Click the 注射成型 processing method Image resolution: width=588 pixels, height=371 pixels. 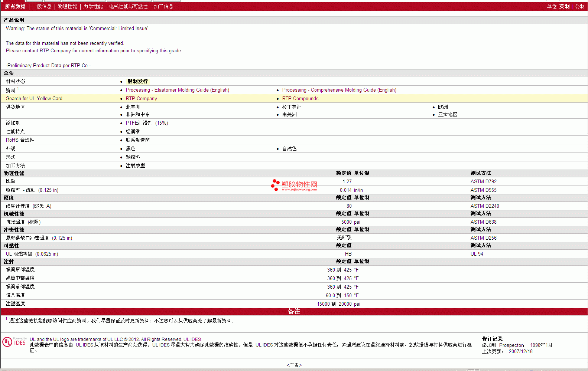click(x=135, y=166)
